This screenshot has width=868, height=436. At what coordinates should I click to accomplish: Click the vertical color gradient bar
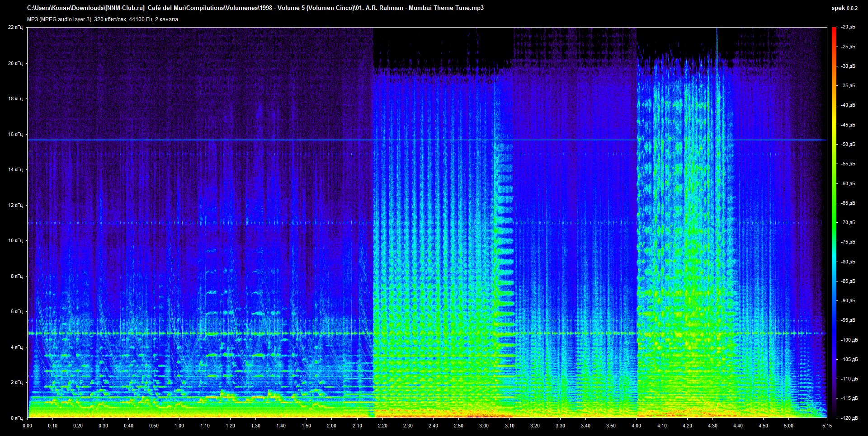(834, 222)
